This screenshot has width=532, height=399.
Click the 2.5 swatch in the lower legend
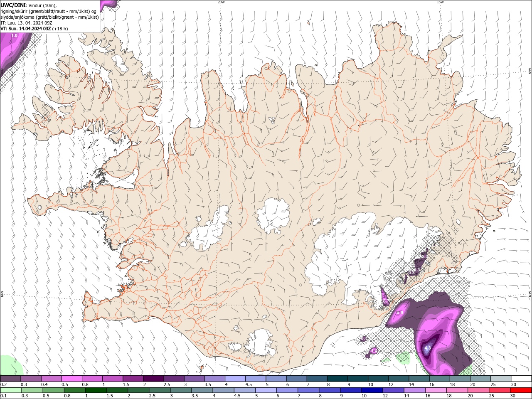tap(160, 390)
